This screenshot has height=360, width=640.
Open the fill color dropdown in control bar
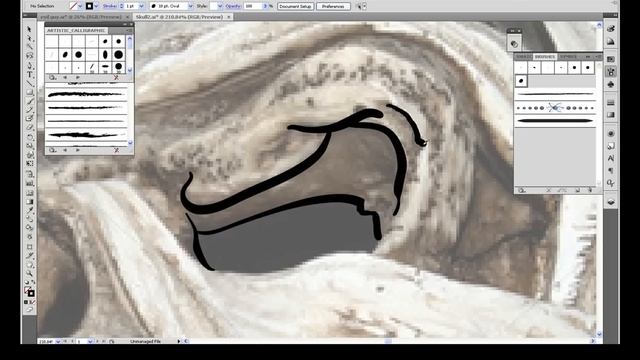tap(80, 6)
